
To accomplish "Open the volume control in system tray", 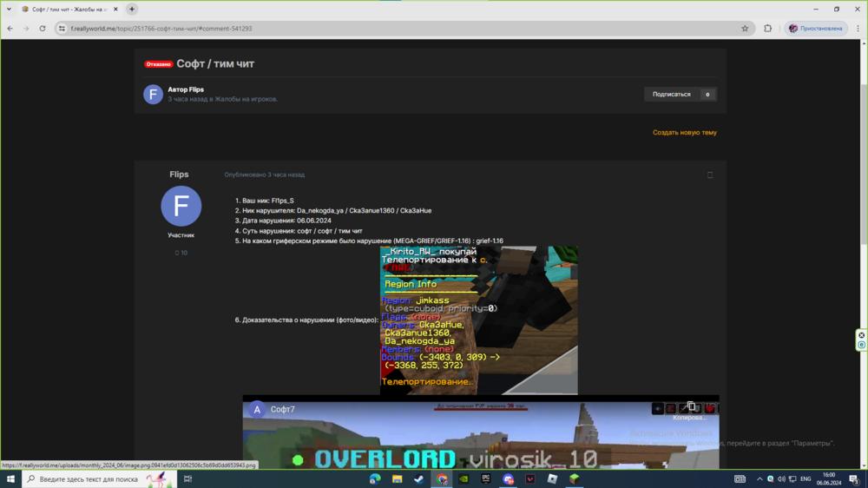I will point(781,479).
